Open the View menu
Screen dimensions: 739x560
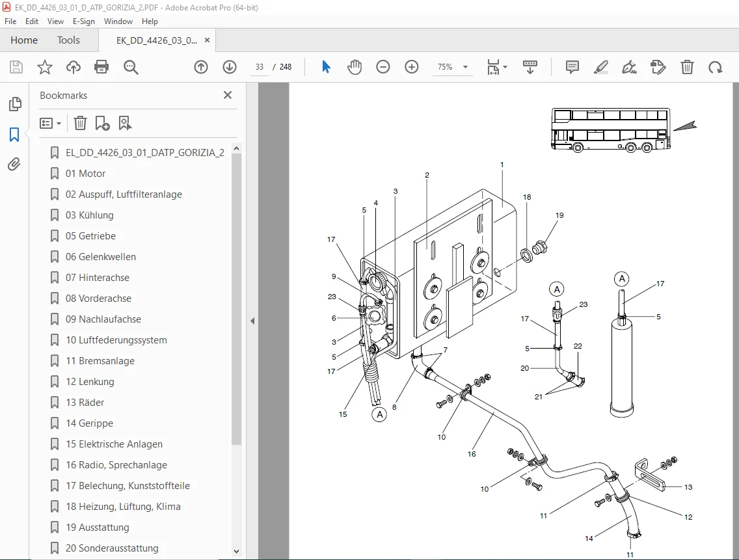[55, 21]
